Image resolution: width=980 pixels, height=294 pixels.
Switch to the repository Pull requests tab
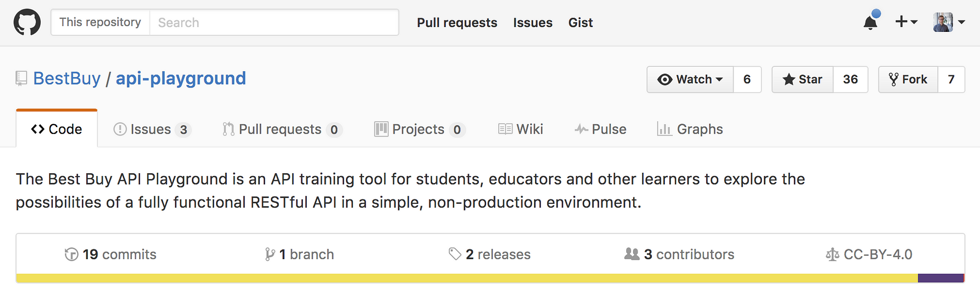click(282, 129)
